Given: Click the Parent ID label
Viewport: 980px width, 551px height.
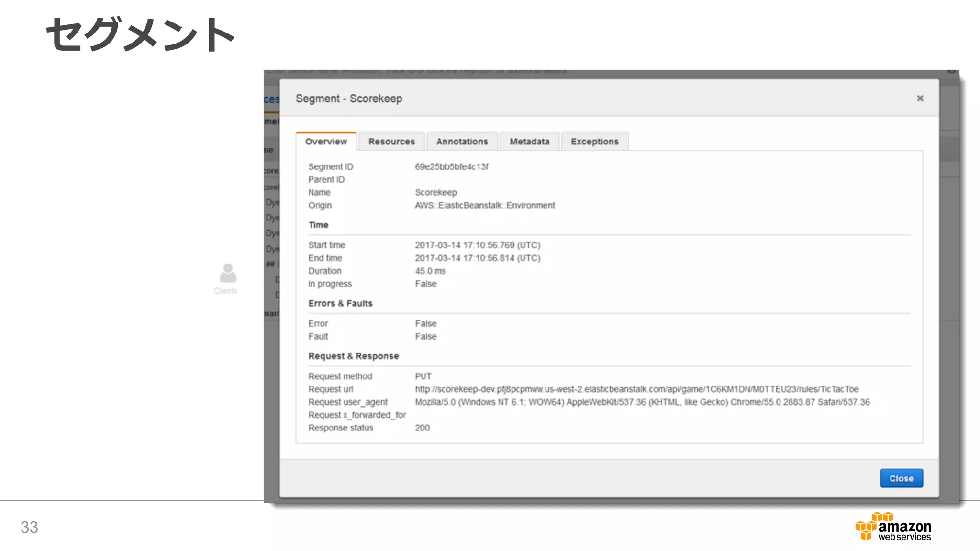Looking at the screenshot, I should pyautogui.click(x=326, y=179).
